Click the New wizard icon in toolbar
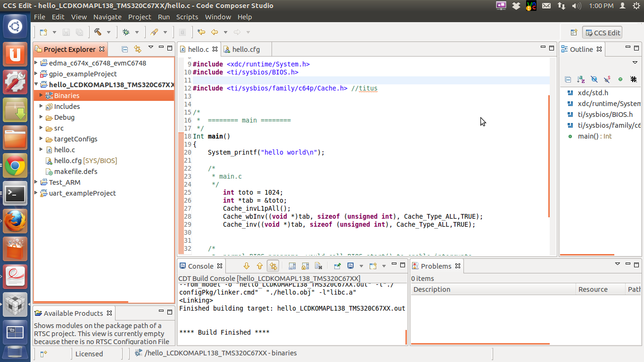 43,32
